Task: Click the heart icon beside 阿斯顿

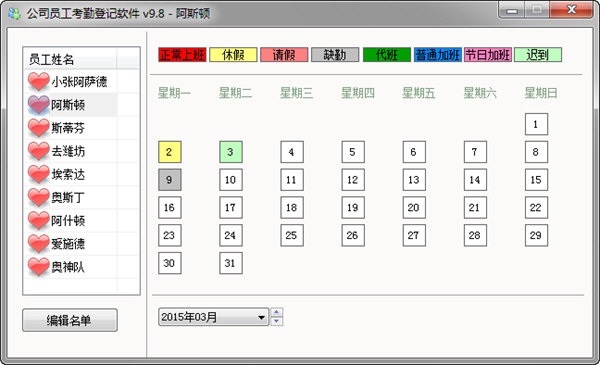Action: point(39,105)
